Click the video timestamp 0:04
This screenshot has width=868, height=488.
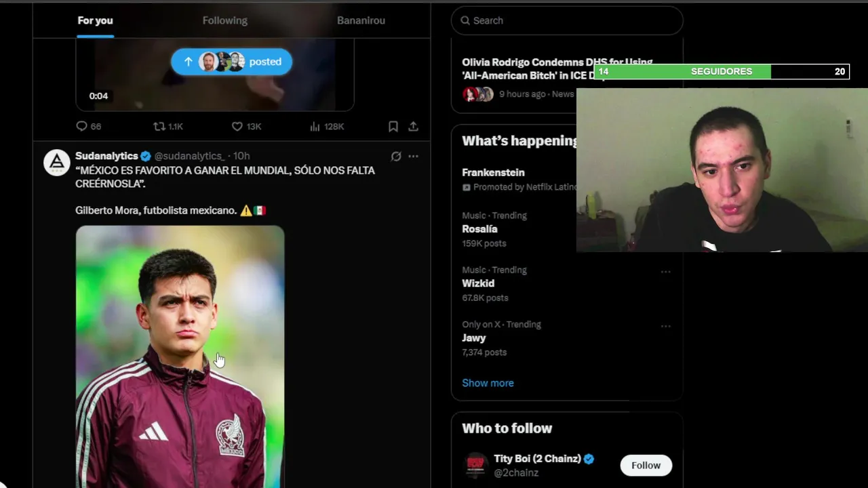[x=98, y=96]
